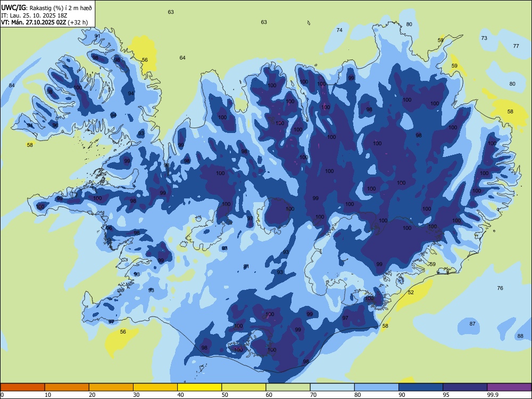
Task: Pick the light green 60–70 legend swatch
Action: coord(288,387)
